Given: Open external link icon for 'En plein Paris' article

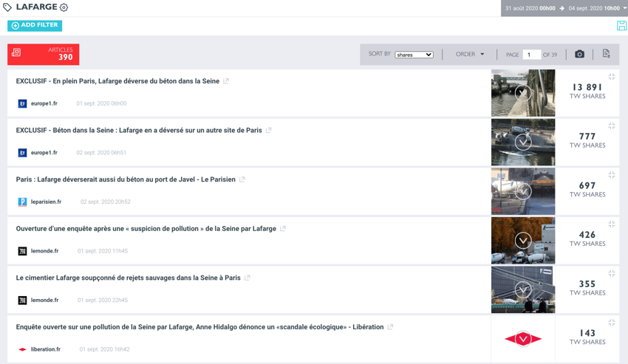Looking at the screenshot, I should [x=226, y=81].
